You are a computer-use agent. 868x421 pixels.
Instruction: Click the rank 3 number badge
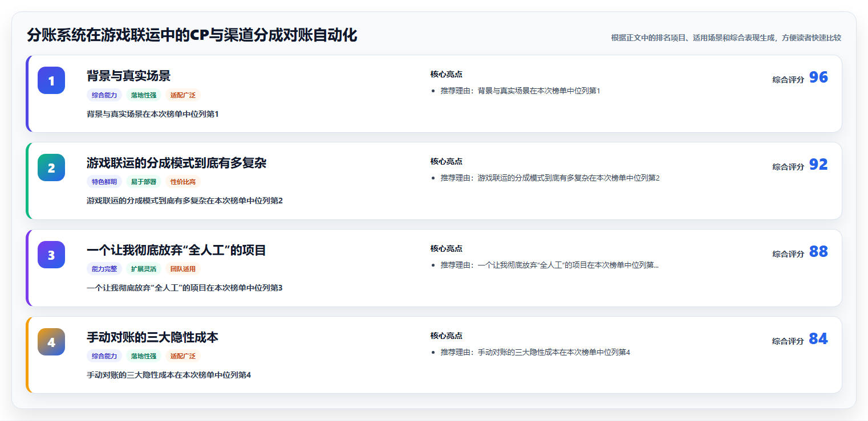point(51,255)
